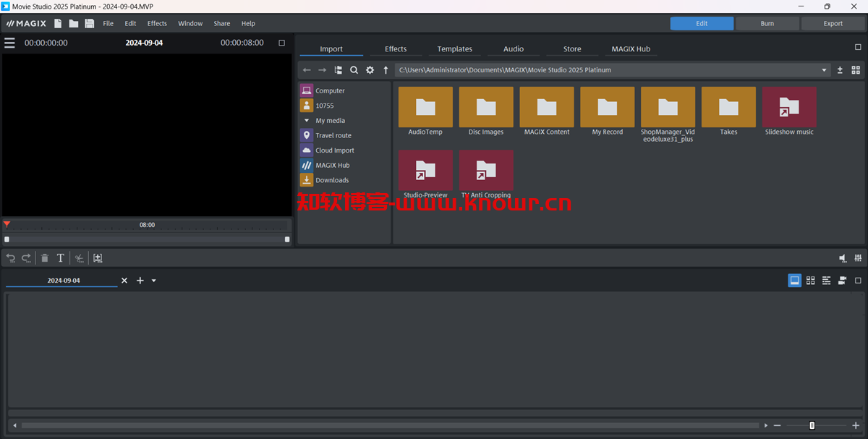Toggle the folder tree view icon

(x=339, y=70)
